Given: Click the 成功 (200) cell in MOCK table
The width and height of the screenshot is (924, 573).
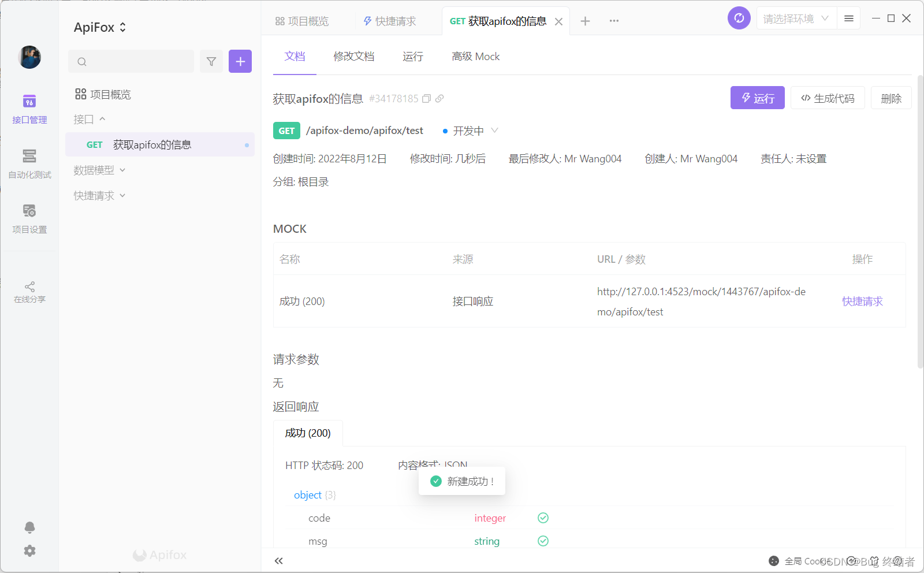Looking at the screenshot, I should click(302, 301).
